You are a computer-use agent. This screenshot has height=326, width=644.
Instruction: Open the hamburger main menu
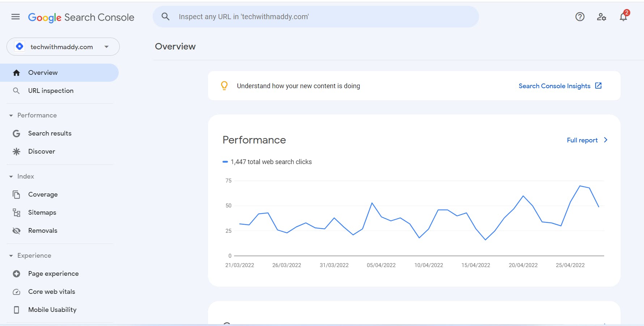pos(16,17)
